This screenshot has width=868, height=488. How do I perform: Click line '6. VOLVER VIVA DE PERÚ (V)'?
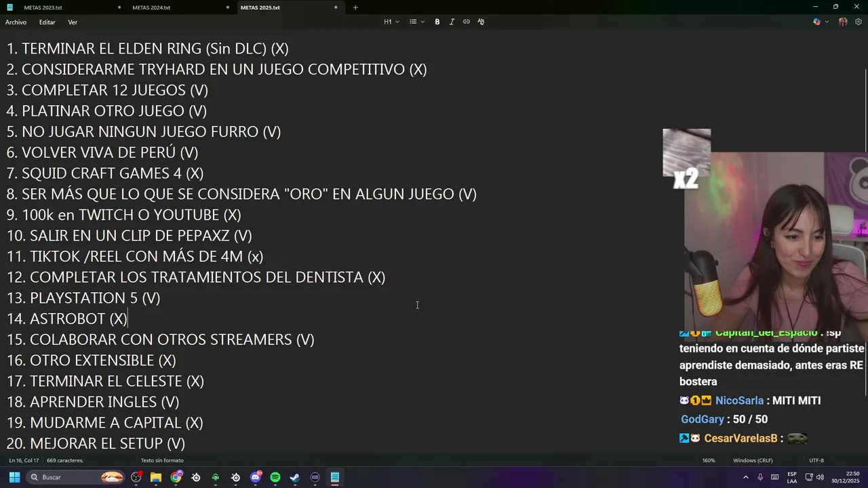click(x=102, y=152)
